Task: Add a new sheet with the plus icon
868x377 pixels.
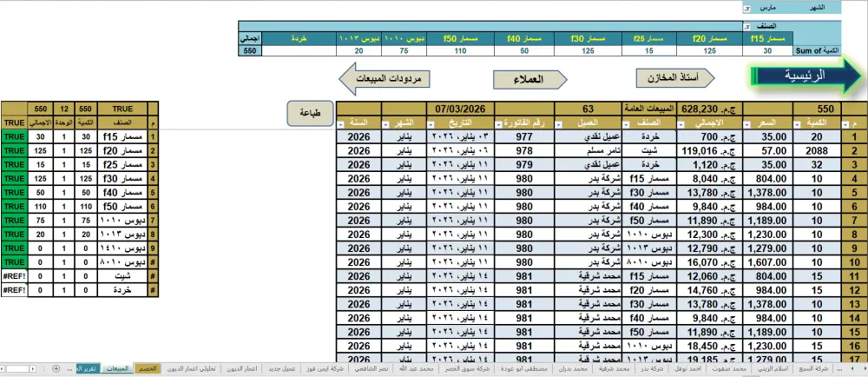Action: [56, 368]
